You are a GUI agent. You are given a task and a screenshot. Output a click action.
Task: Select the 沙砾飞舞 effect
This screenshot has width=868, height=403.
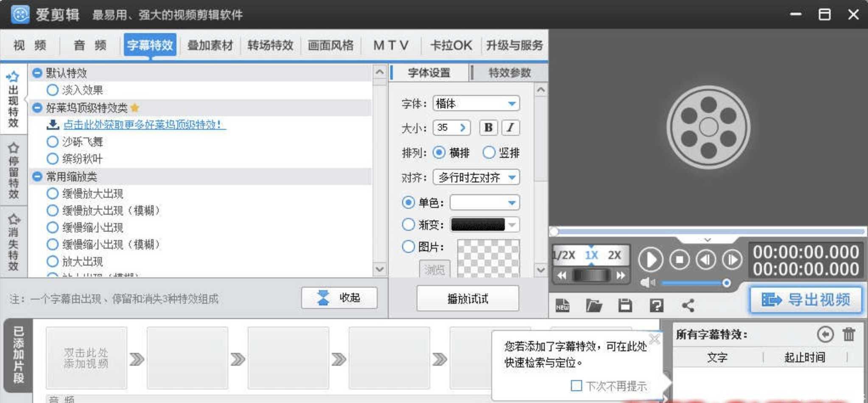[x=52, y=142]
